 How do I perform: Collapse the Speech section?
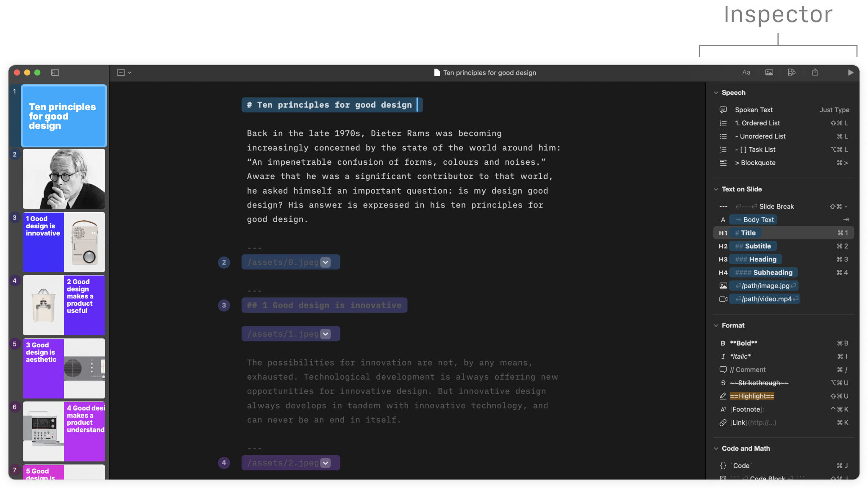pyautogui.click(x=716, y=93)
